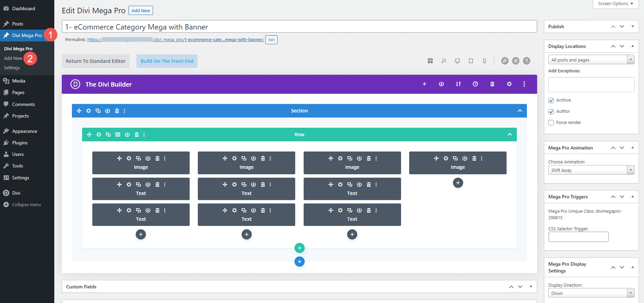644x303 pixels.
Task: Open page settings gear in Divi Builder header
Action: pos(509,84)
